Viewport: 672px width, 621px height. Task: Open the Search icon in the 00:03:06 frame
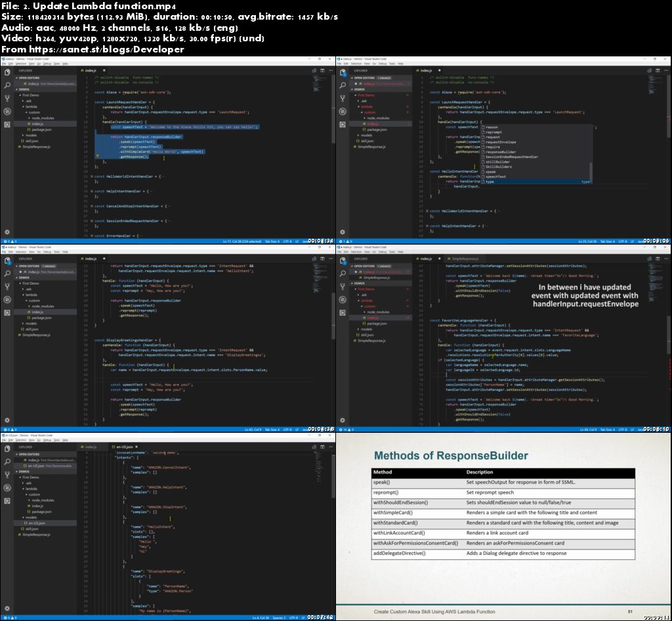click(x=343, y=85)
